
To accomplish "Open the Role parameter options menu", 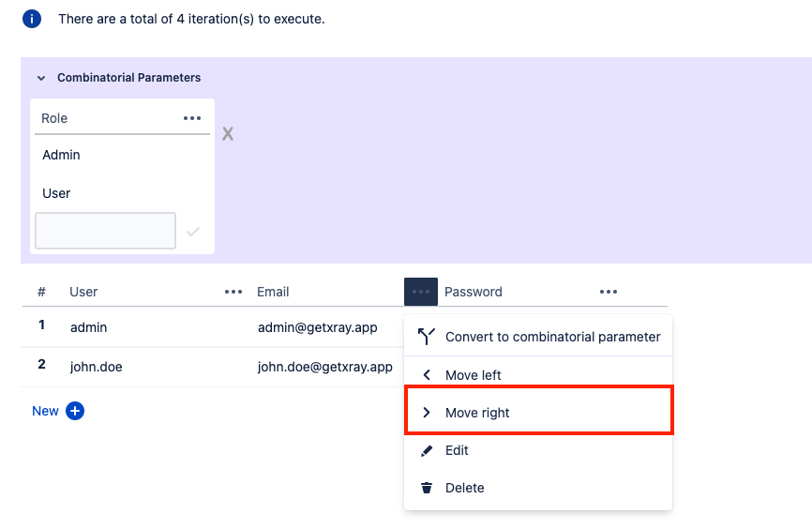I will (192, 118).
